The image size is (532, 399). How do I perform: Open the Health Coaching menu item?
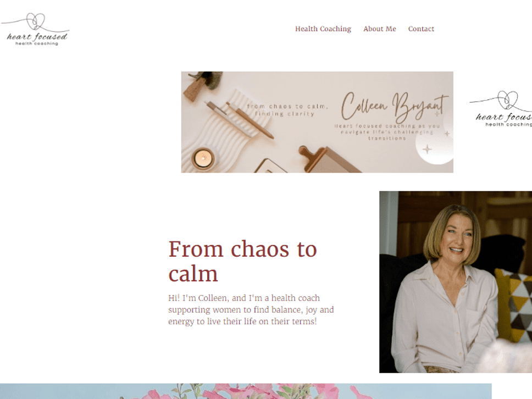coord(323,29)
